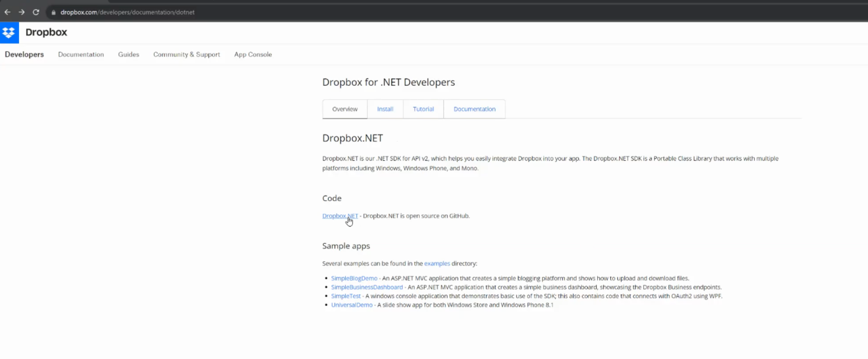Click text 'Dropbox.NET is open source on GitHub.'

pos(416,216)
